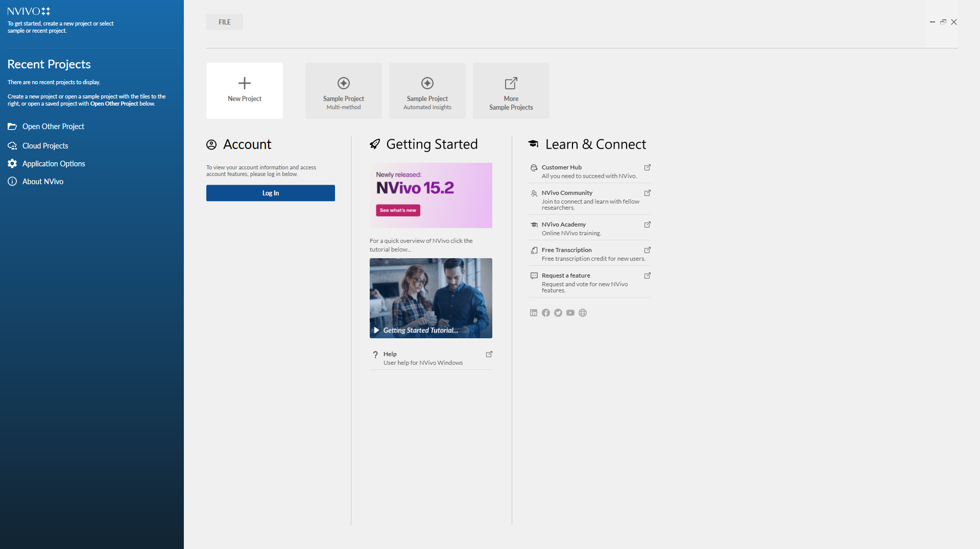The height and width of the screenshot is (549, 980).
Task: Click Free Transcription external link icon
Action: 647,250
